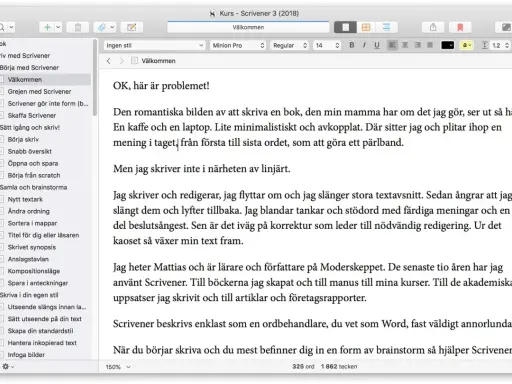This screenshot has height=384, width=512.
Task: Open the font size 14 selector
Action: pyautogui.click(x=327, y=45)
